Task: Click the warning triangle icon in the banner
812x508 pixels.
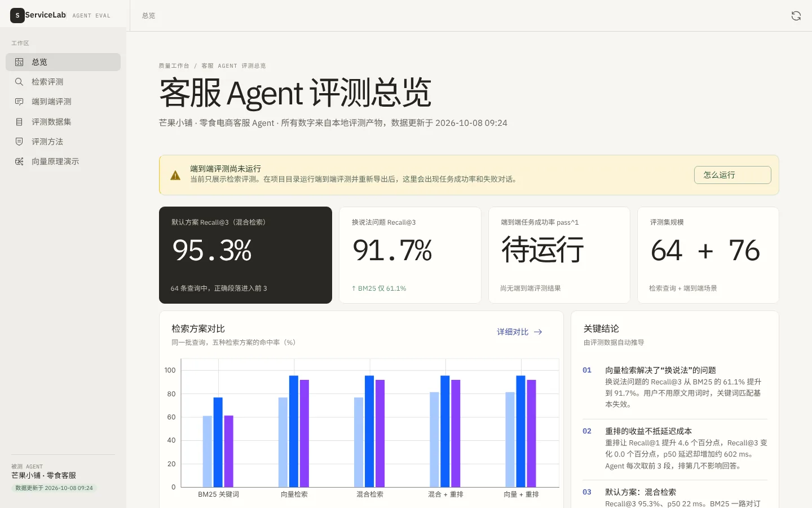Action: (175, 175)
